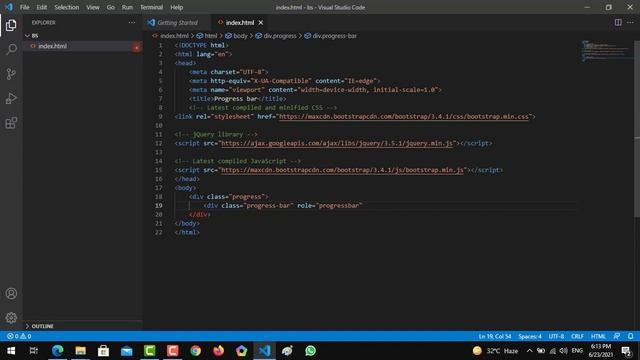
Task: Open the feedback icon in status bar
Action: (617, 336)
